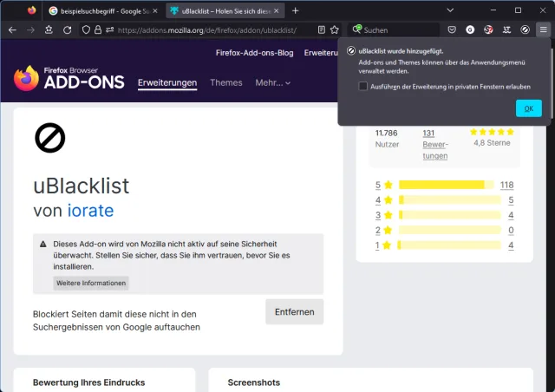Expand the Mehr... dropdown menu
This screenshot has height=392, width=555.
coord(273,82)
